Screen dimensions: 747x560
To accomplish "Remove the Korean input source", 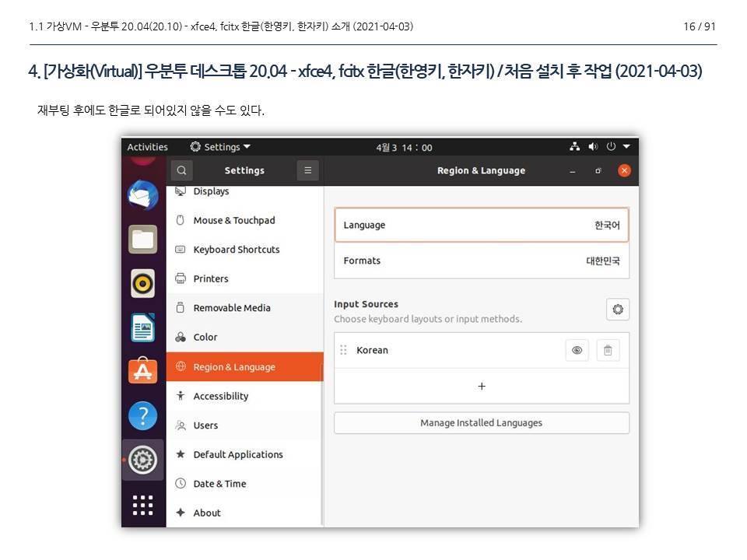I will point(608,351).
